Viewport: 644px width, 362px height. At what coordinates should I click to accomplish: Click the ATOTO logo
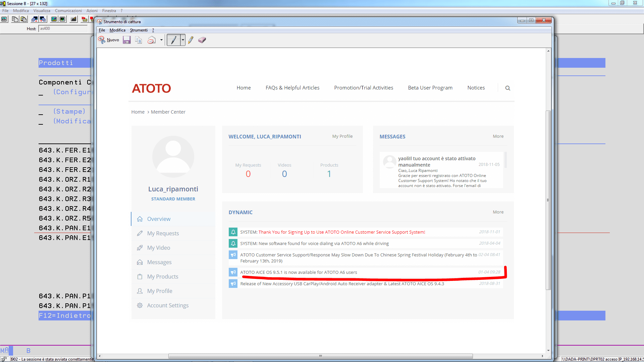tap(151, 88)
